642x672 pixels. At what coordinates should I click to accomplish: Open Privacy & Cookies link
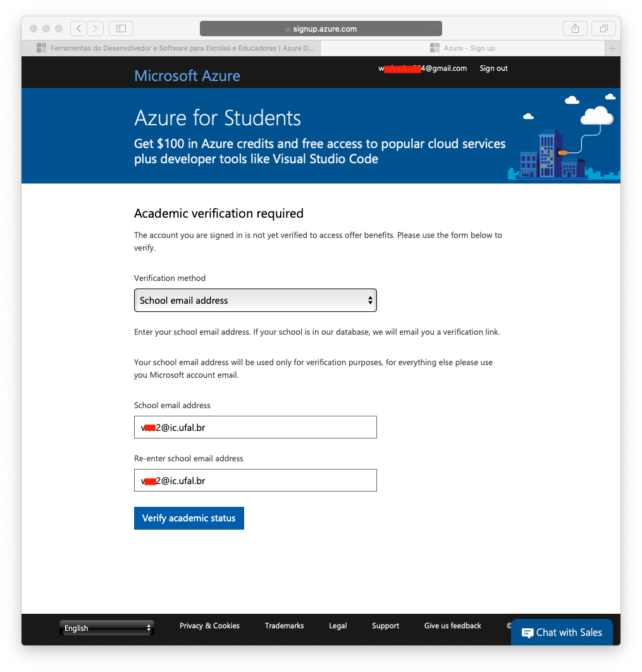209,626
